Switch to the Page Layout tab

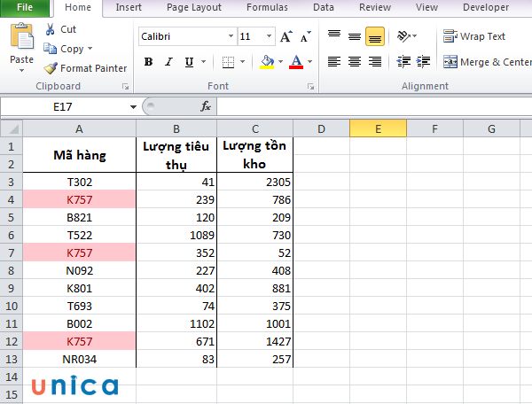point(194,7)
